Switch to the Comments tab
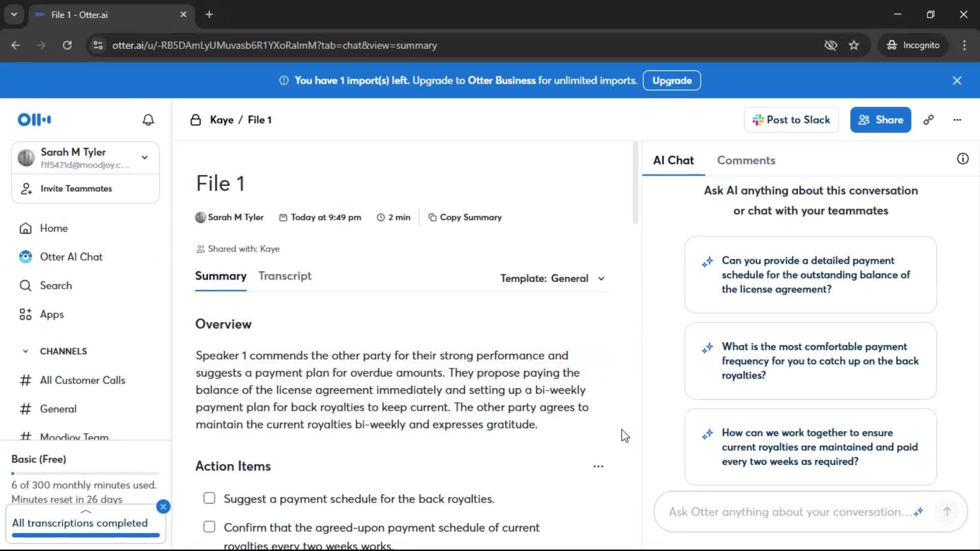This screenshot has height=551, width=980. point(746,160)
